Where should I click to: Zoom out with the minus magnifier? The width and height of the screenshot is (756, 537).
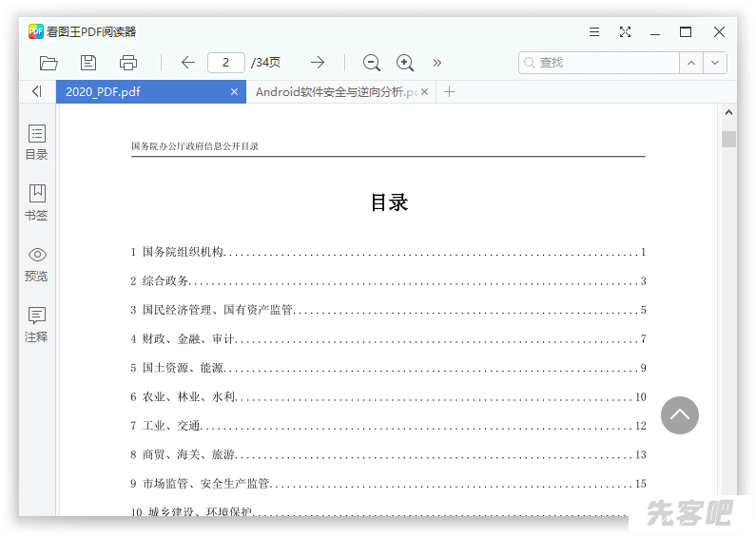pyautogui.click(x=372, y=63)
